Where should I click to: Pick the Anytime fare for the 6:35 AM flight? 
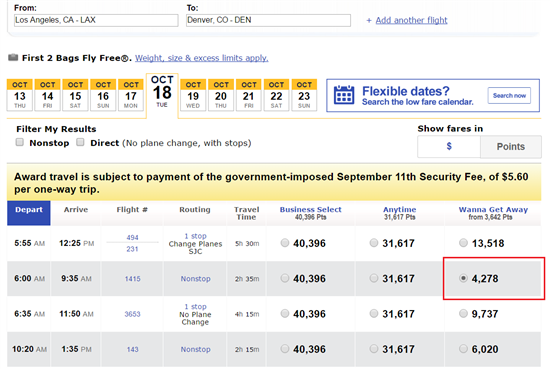374,313
